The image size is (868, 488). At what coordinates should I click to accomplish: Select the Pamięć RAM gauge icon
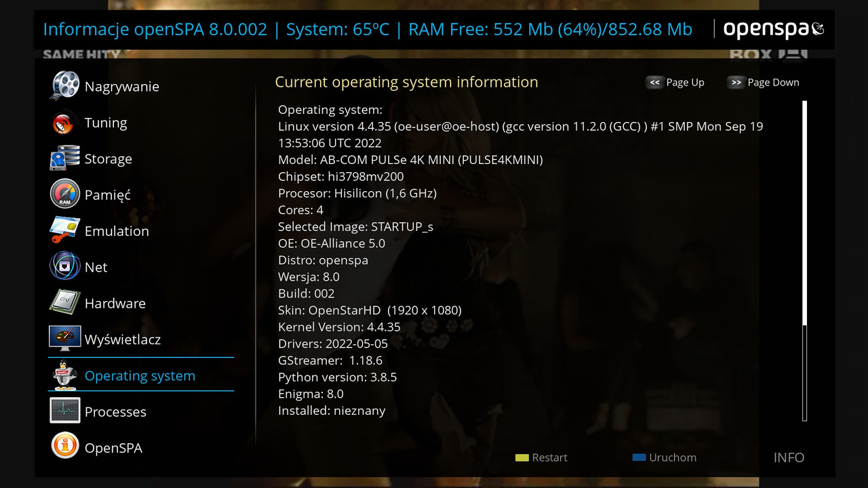pyautogui.click(x=64, y=195)
